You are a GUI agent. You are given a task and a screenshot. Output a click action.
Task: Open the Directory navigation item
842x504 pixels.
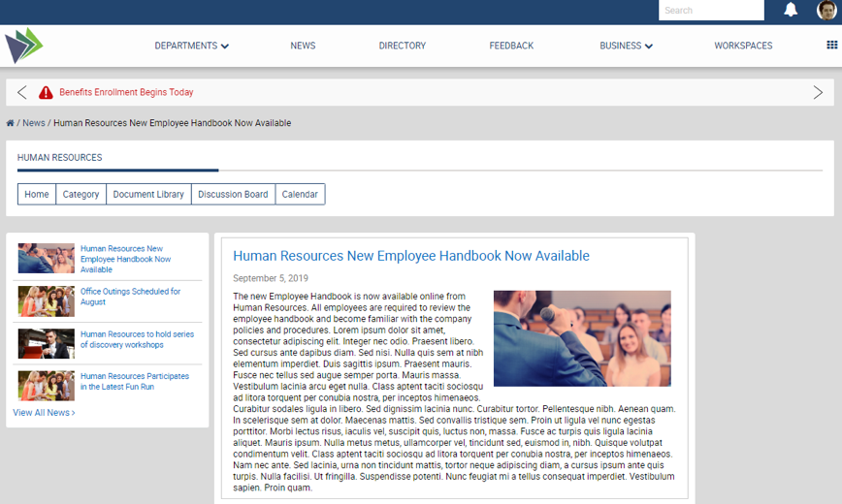point(402,46)
